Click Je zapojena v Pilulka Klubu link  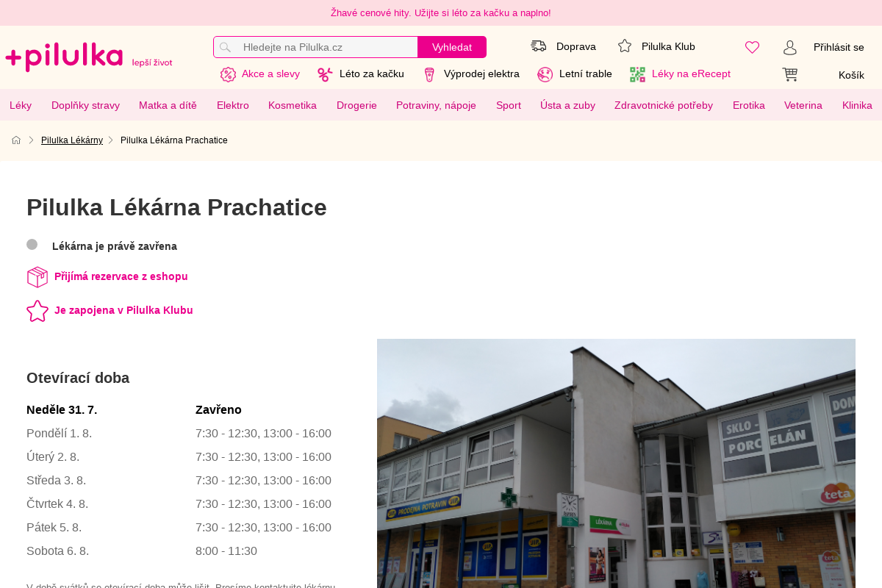pyautogui.click(x=123, y=310)
